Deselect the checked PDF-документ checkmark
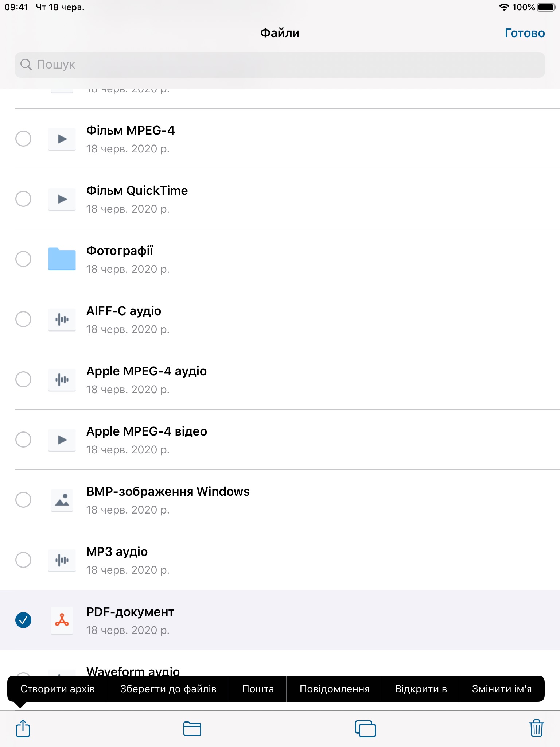This screenshot has width=560, height=747. 23,620
